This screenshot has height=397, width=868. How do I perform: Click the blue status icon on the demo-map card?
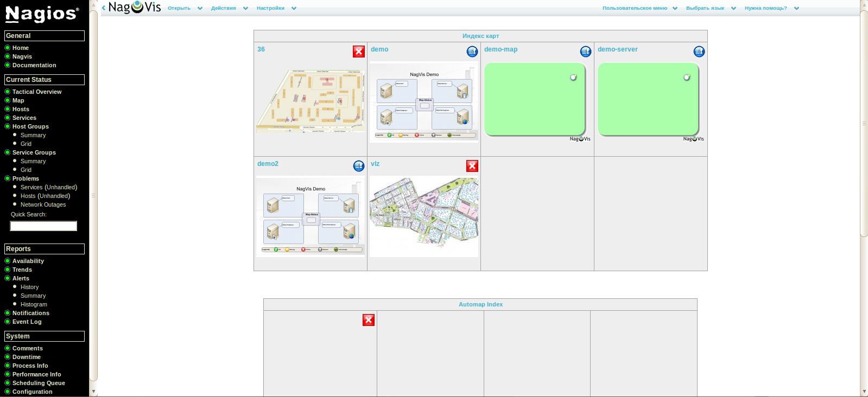586,52
